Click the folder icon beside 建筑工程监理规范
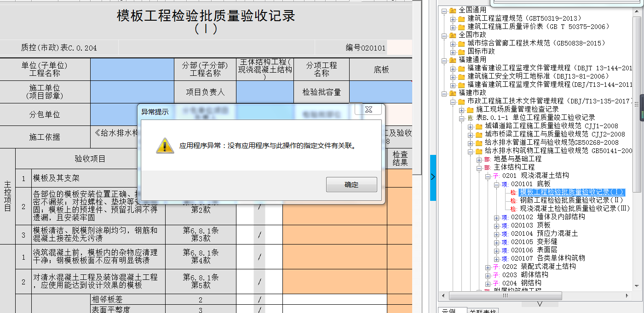Image resolution: width=644 pixels, height=313 pixels. (461, 18)
